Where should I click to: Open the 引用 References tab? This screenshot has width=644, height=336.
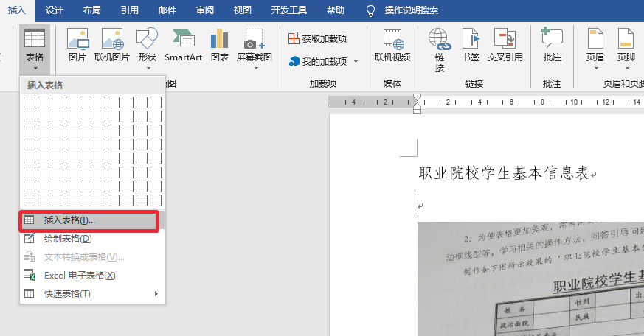[x=130, y=10]
